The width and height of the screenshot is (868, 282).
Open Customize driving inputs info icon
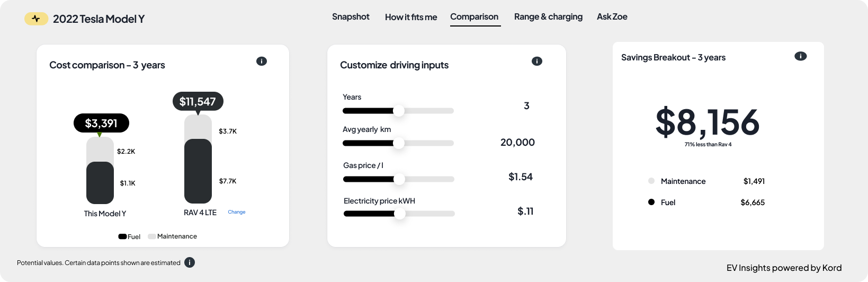[537, 61]
